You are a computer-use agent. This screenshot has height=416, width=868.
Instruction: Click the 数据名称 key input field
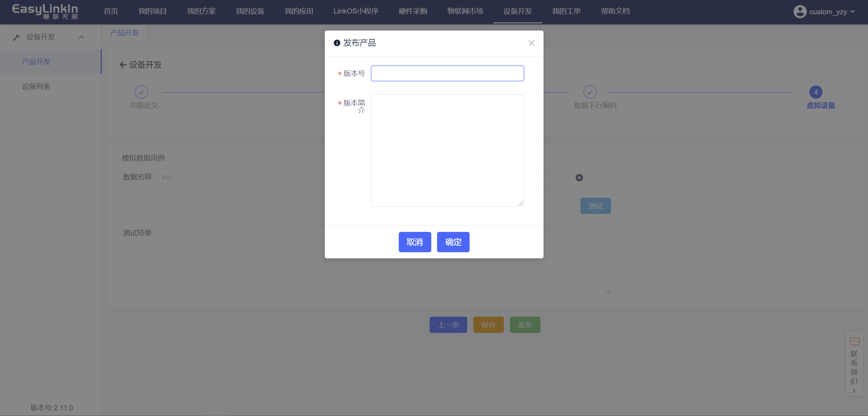click(241, 177)
